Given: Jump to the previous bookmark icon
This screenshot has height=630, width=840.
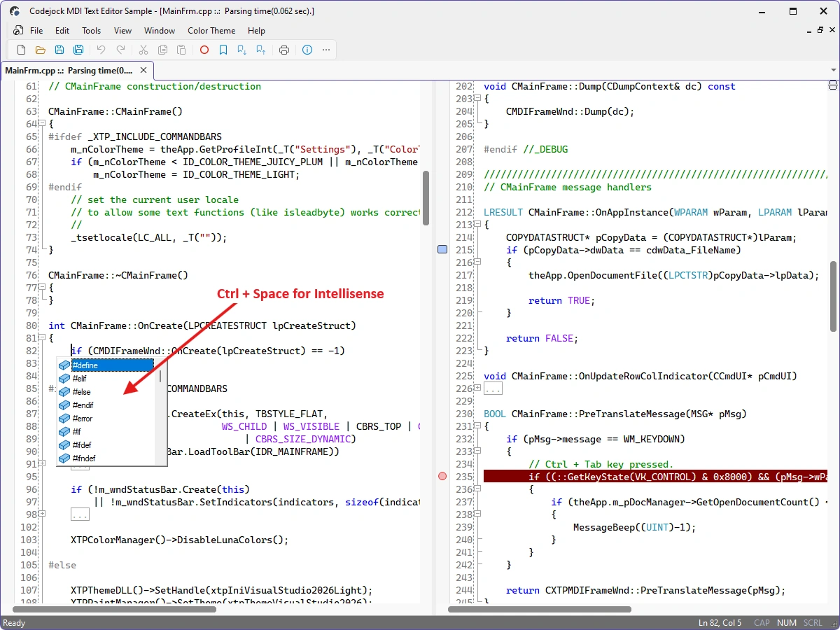Looking at the screenshot, I should point(261,50).
